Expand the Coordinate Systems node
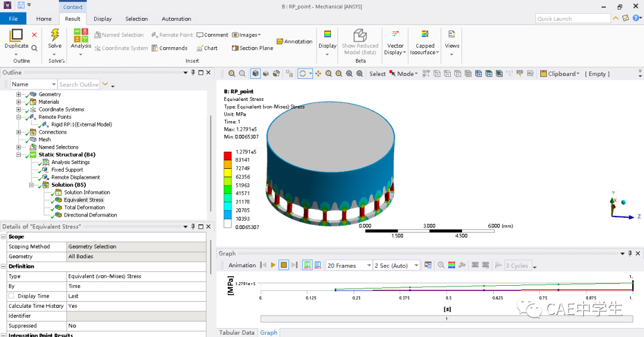This screenshot has height=337, width=644. pyautogui.click(x=18, y=110)
